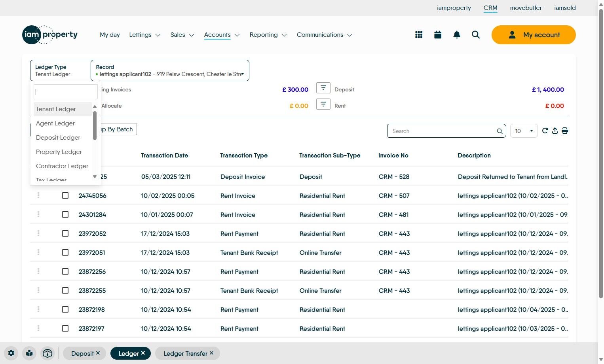604x364 pixels.
Task: Open row menu for transaction 23872197
Action: point(38,328)
